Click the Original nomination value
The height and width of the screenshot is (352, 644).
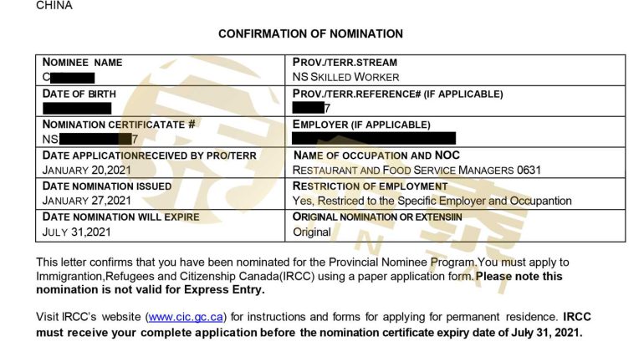click(x=311, y=232)
